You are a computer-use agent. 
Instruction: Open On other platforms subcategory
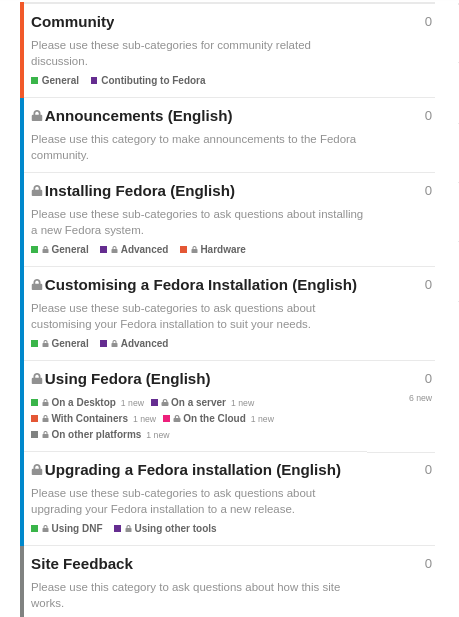pos(96,434)
